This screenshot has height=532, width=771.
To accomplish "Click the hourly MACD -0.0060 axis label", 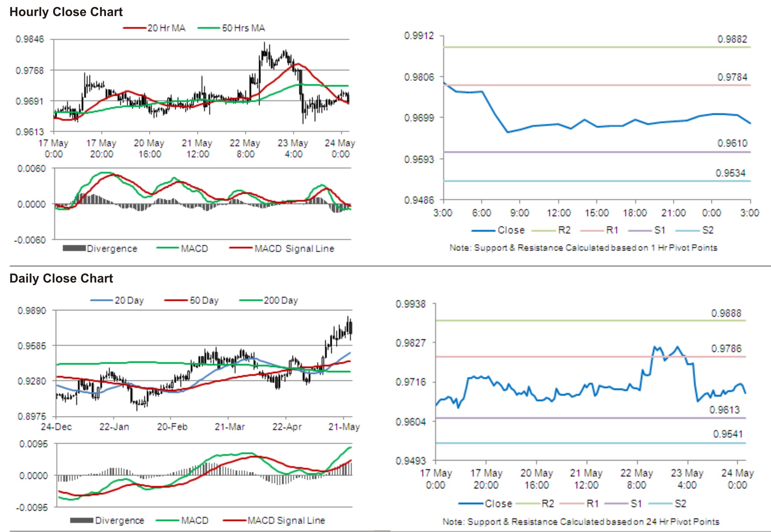I will click(x=30, y=240).
